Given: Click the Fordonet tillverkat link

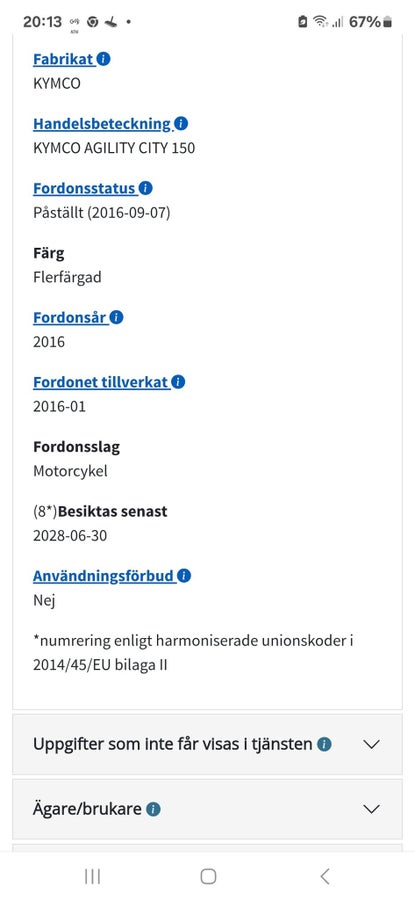Looking at the screenshot, I should point(101,382).
